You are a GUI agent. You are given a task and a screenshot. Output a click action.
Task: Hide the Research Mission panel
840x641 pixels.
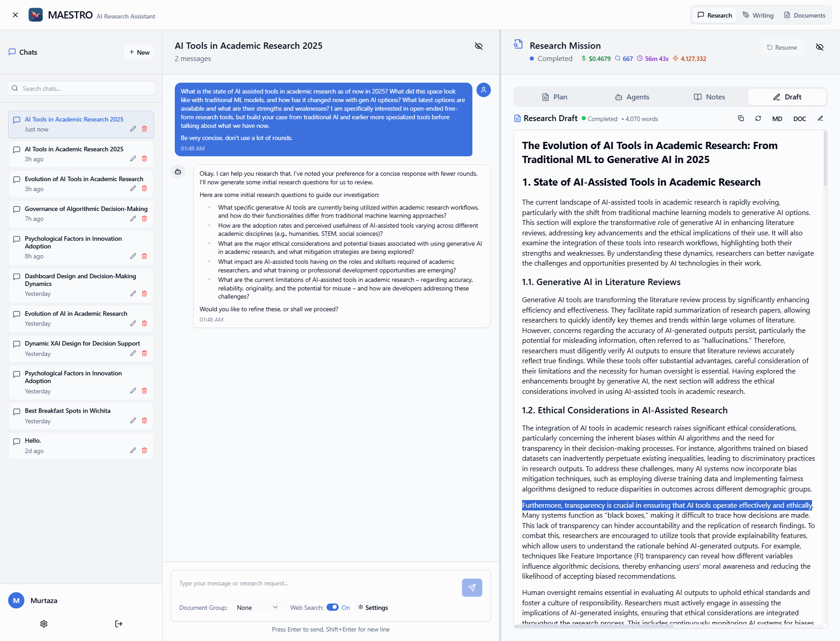point(820,47)
